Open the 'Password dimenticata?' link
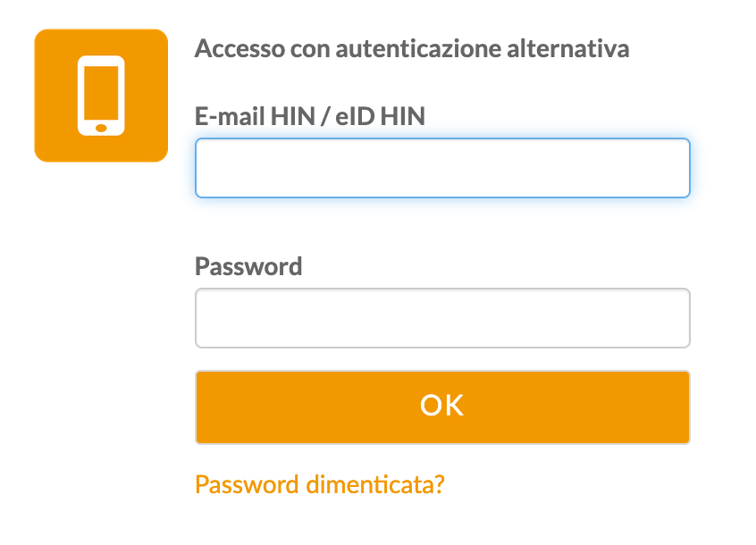The height and width of the screenshot is (545, 756). (320, 484)
